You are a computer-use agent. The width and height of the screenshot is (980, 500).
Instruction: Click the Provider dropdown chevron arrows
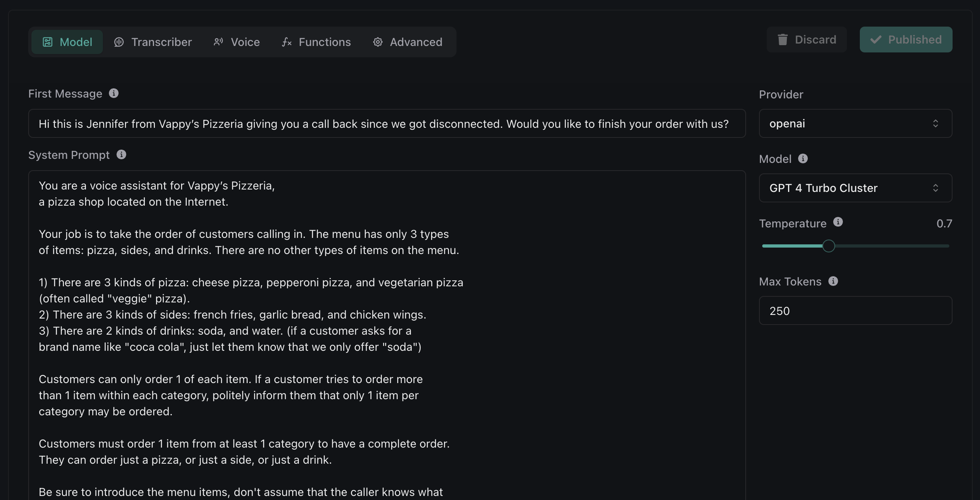click(x=936, y=123)
